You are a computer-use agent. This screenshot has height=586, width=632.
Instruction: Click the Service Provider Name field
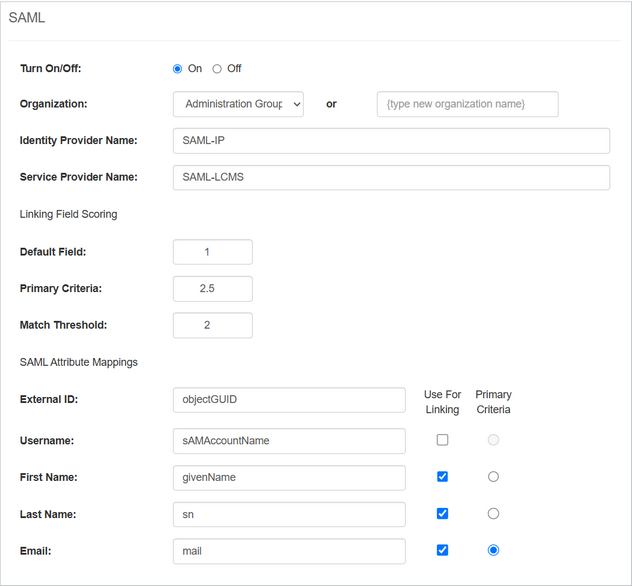point(391,177)
